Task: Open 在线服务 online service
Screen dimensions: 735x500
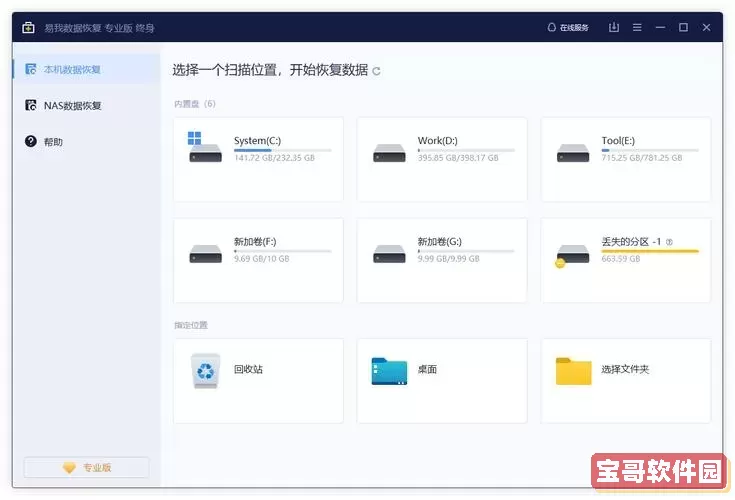Action: (x=568, y=28)
